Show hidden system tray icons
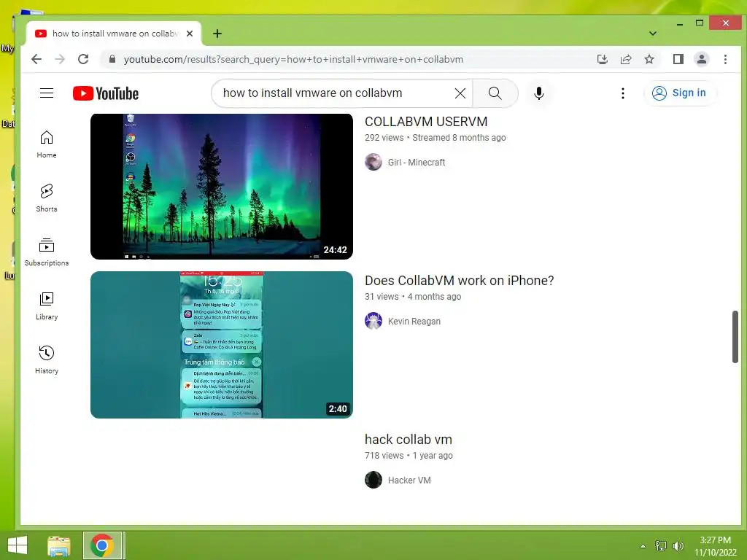747x560 pixels. 643,546
